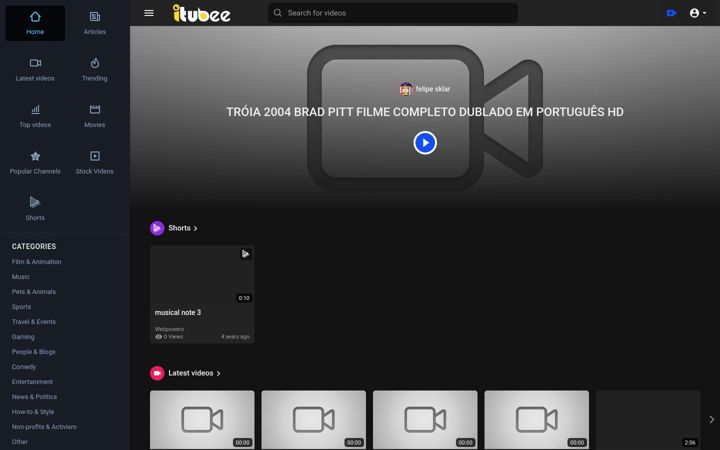This screenshot has width=720, height=450.
Task: Select the Pets & Animals category
Action: 34,292
